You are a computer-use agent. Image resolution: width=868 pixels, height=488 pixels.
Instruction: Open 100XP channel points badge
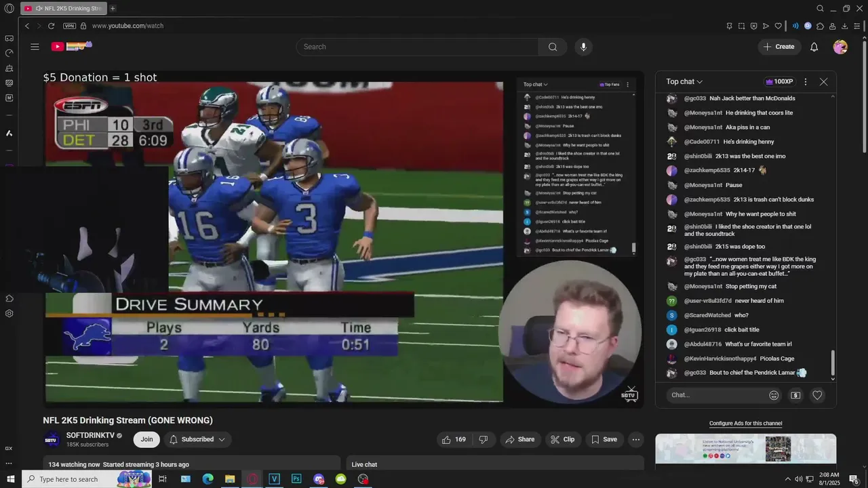click(x=779, y=81)
